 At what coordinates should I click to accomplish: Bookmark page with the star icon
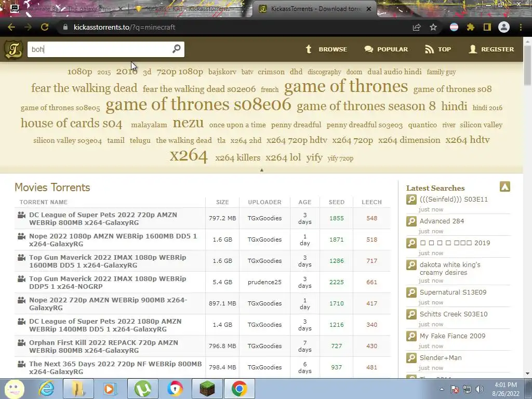(x=433, y=27)
